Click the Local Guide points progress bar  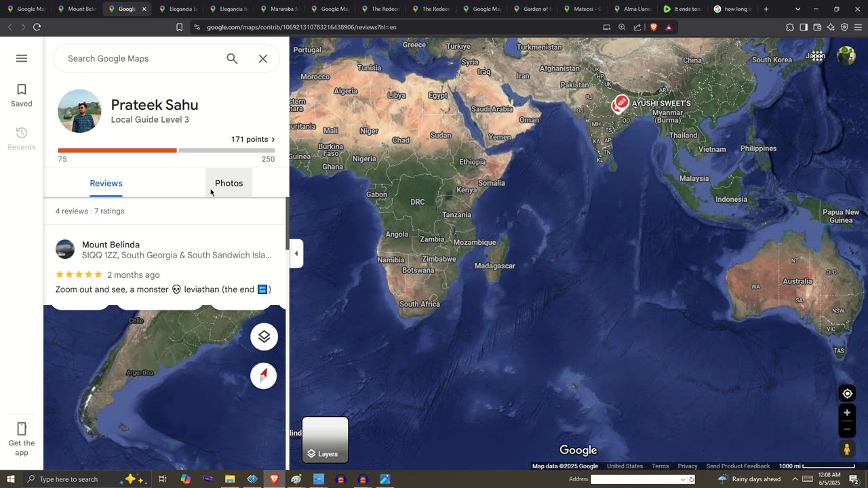166,150
